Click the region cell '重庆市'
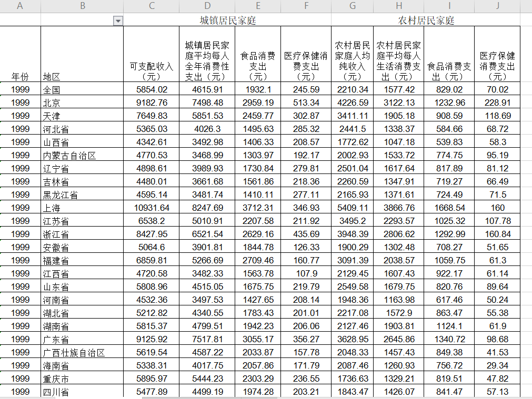The width and height of the screenshot is (532, 399). [82, 378]
